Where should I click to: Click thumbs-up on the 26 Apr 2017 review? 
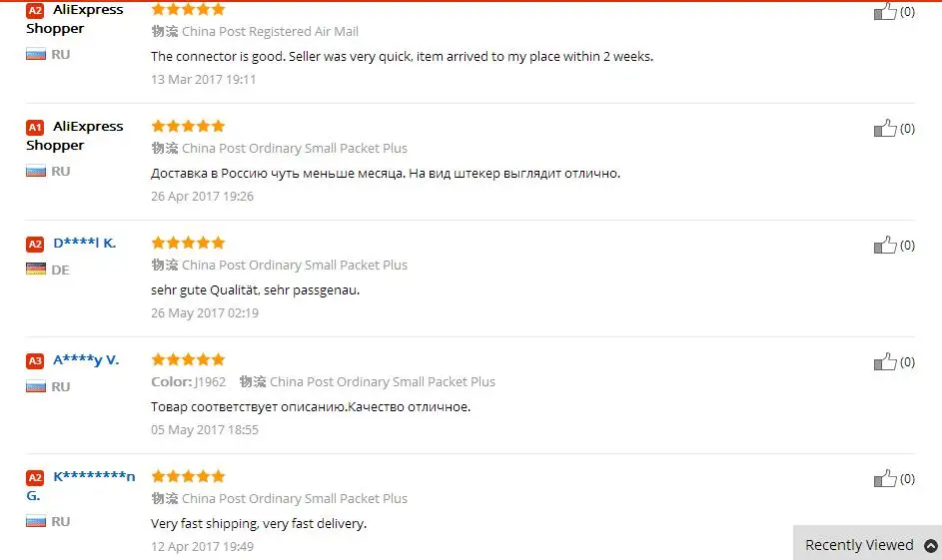(885, 128)
